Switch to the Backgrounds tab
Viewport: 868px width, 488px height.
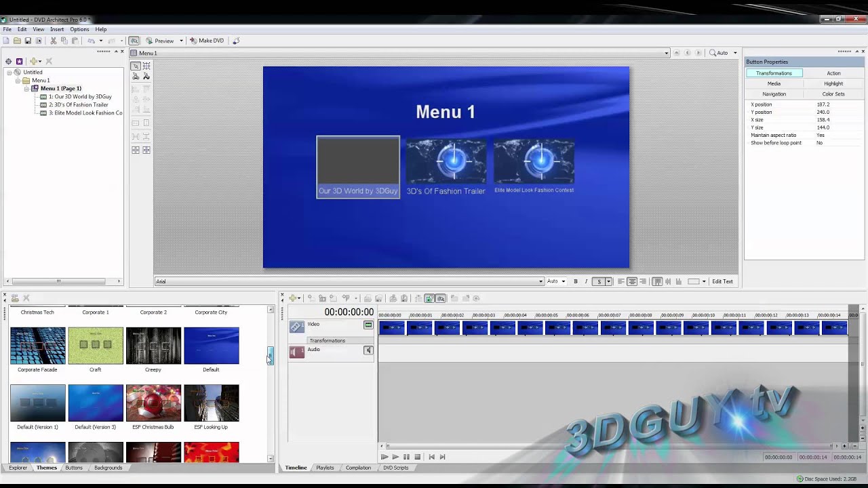click(108, 468)
